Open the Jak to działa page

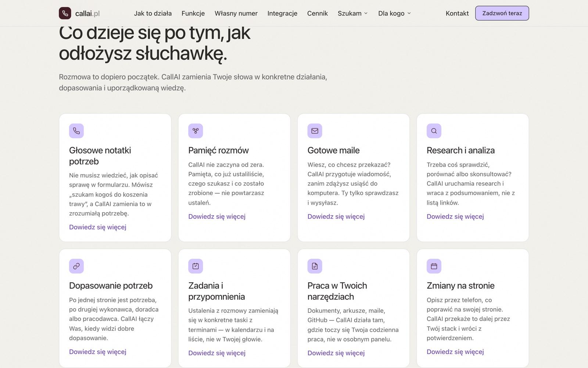[153, 13]
